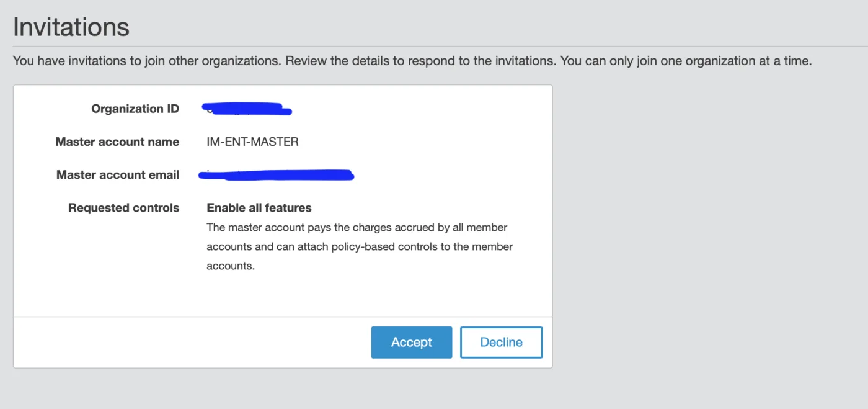Click the final word 'accounts.' of the description

point(231,266)
